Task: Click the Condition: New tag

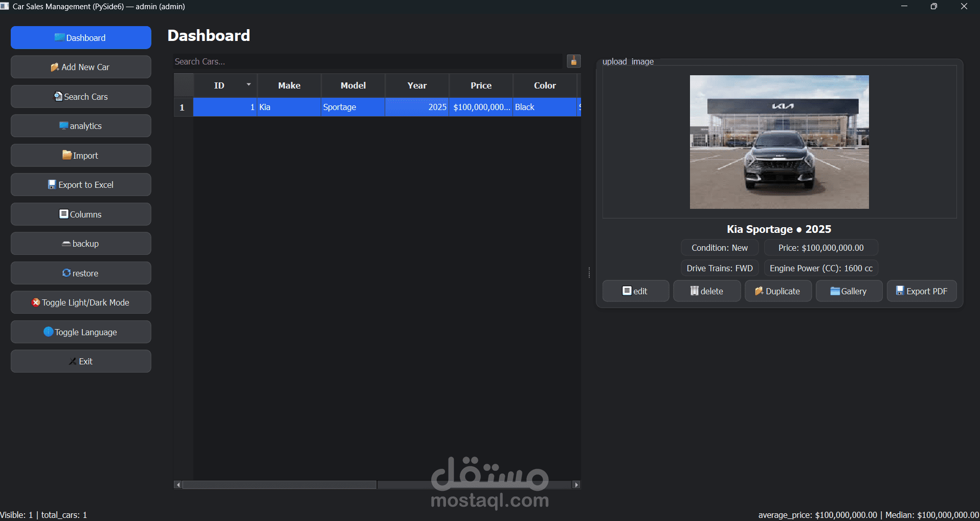Action: click(720, 248)
